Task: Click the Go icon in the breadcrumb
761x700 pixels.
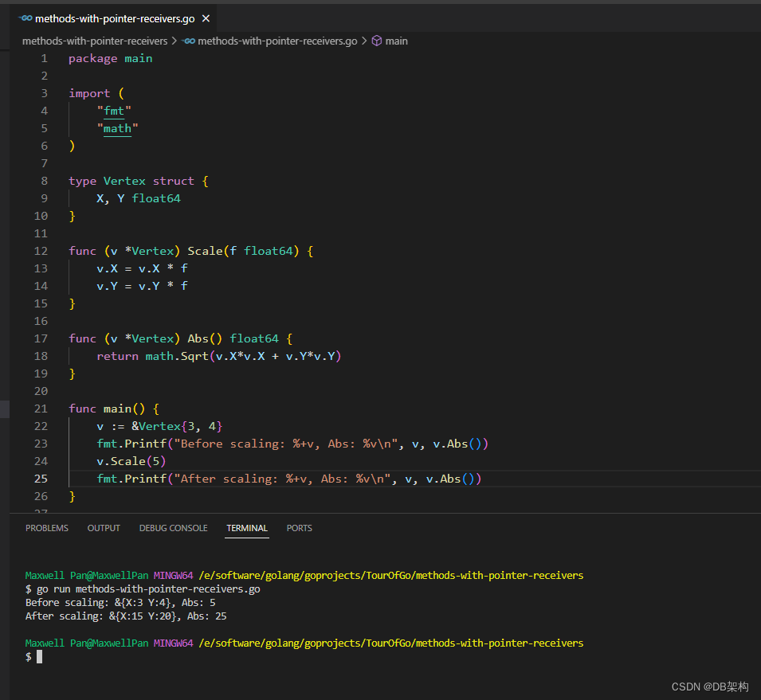Action: click(x=189, y=41)
